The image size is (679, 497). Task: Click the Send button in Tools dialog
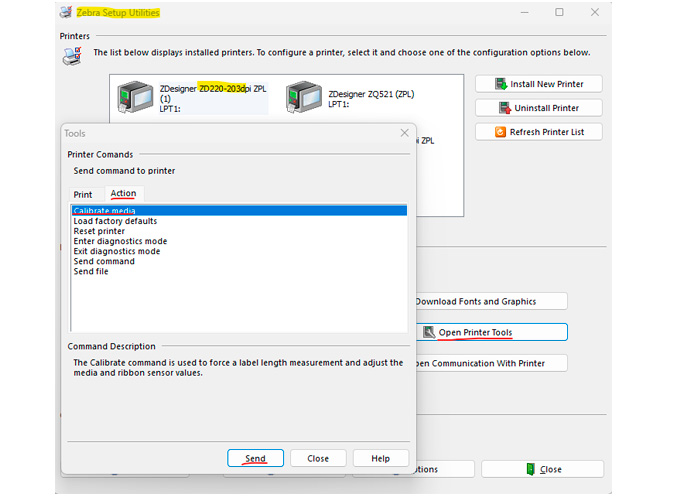pos(255,458)
